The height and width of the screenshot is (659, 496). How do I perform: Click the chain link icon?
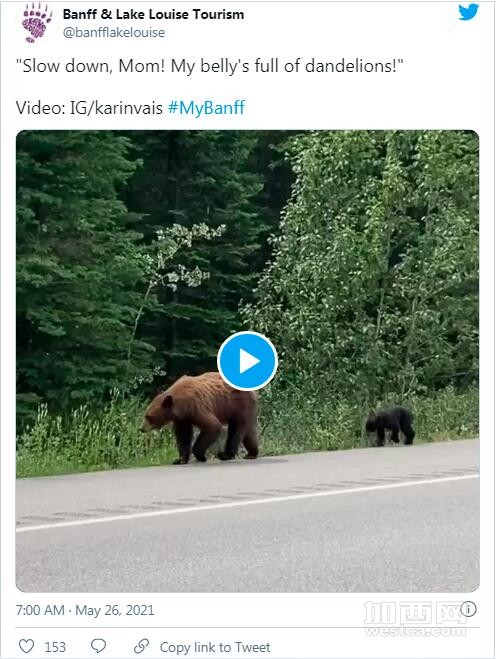pyautogui.click(x=141, y=646)
